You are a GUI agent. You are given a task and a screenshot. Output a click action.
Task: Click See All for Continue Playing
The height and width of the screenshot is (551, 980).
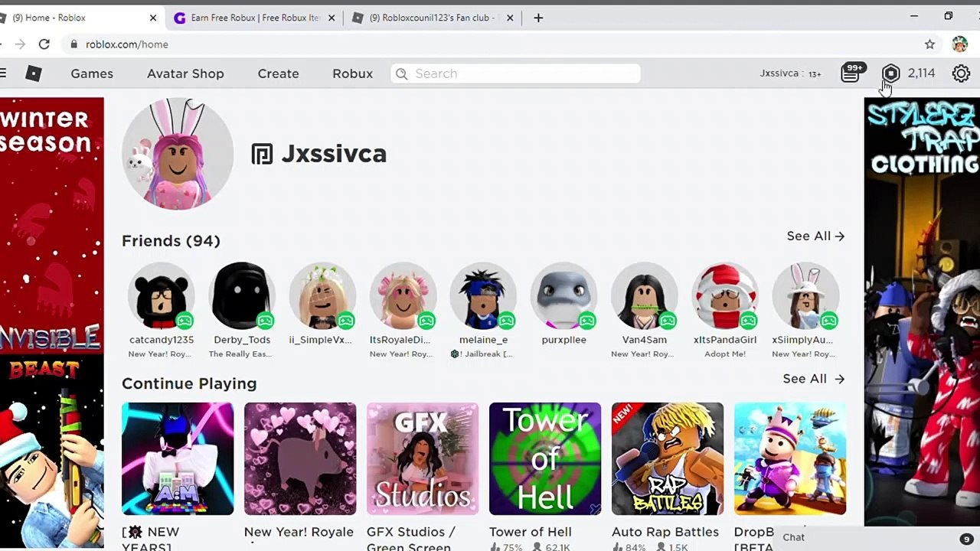tap(813, 379)
